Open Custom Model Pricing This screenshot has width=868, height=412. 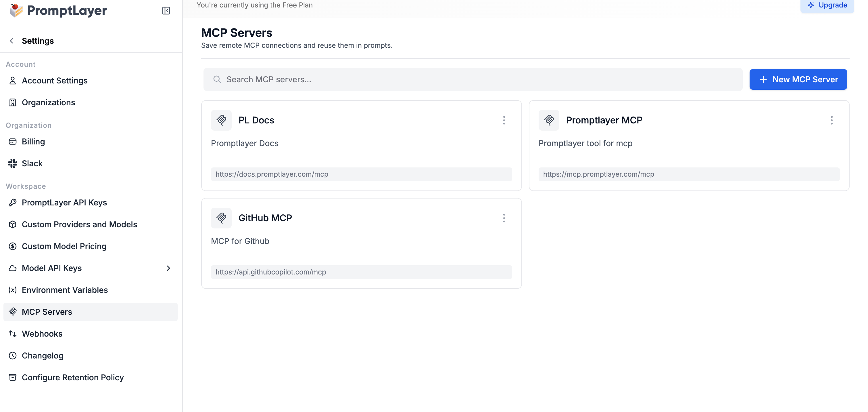tap(90, 246)
